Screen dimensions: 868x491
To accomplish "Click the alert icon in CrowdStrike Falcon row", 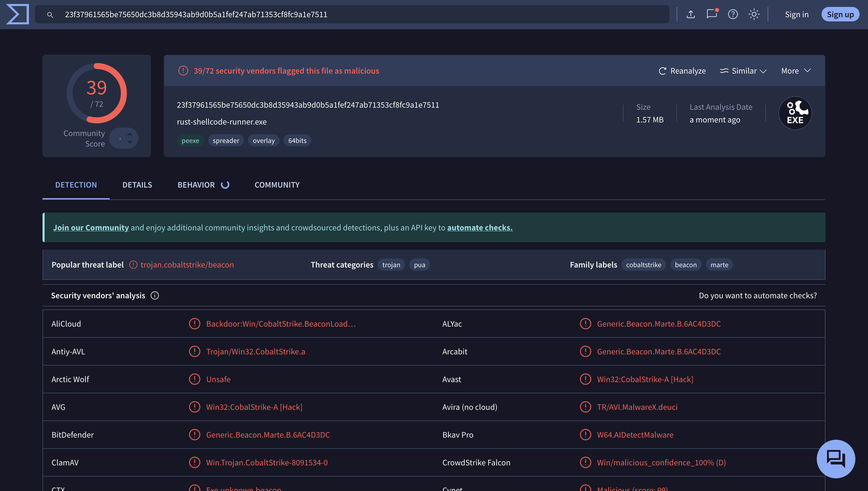I will coord(585,462).
